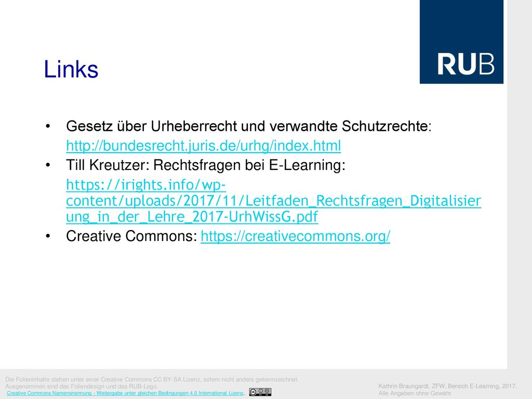Click the 'Creative Commons:' bullet label
This screenshot has height=399, width=532.
pyautogui.click(x=131, y=236)
